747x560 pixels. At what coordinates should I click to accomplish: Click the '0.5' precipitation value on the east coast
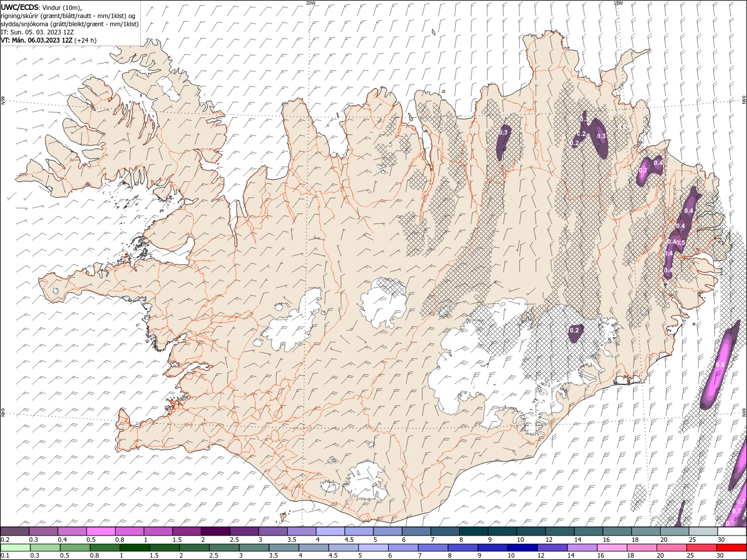(x=680, y=243)
